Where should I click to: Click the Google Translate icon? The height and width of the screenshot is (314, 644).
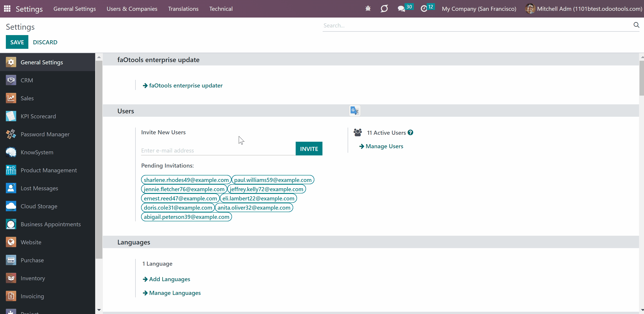(354, 110)
